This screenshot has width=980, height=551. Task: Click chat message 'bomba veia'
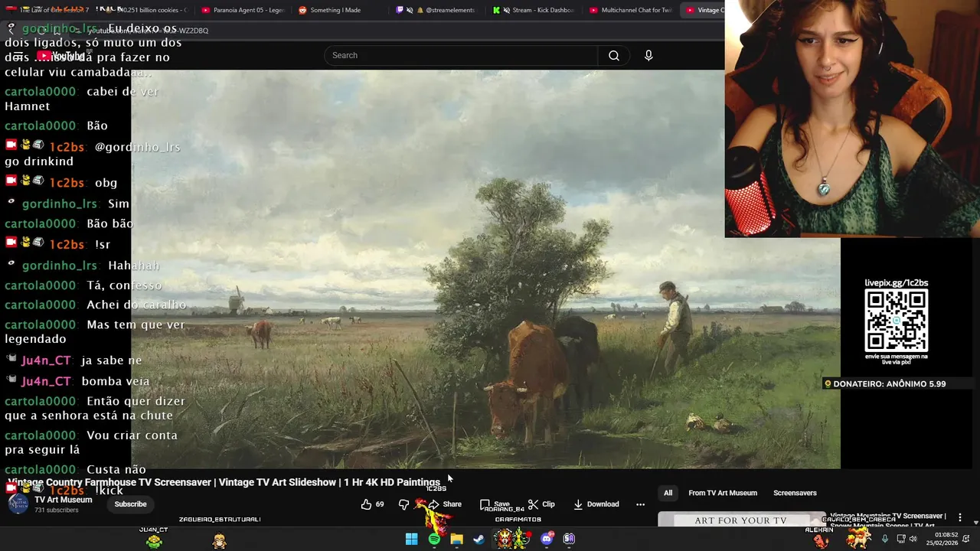[115, 381]
